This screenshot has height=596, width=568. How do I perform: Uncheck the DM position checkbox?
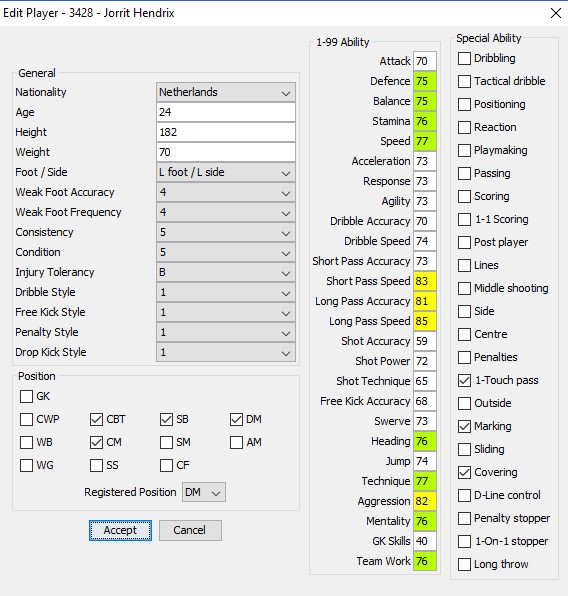[x=236, y=419]
